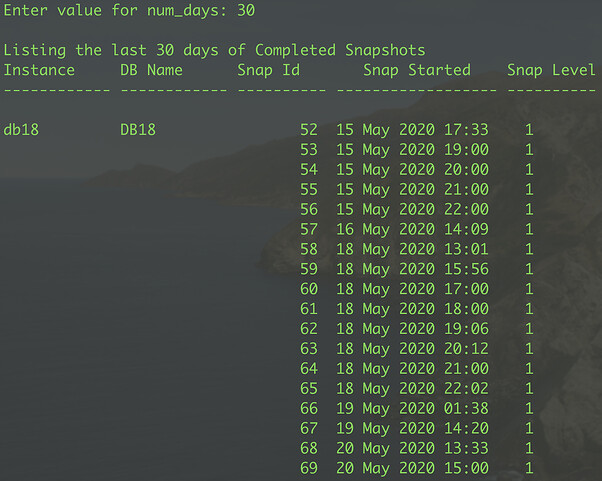Image resolution: width=602 pixels, height=481 pixels.
Task: Click snap id 60
Action: pyautogui.click(x=309, y=289)
